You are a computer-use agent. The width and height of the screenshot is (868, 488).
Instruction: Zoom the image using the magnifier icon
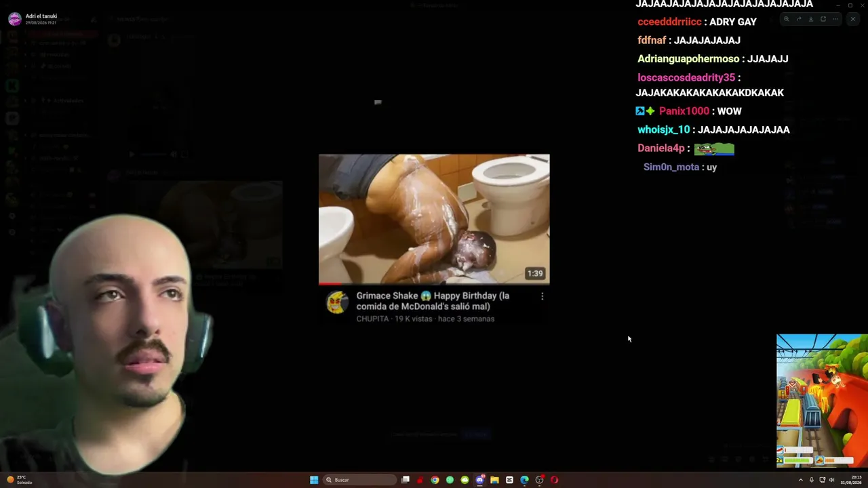pos(786,19)
